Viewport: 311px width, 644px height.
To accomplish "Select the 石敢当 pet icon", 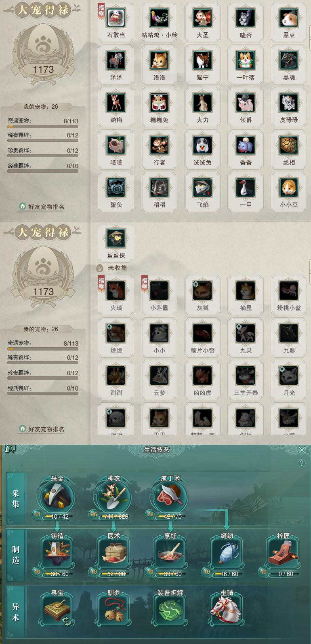I will coord(116,18).
